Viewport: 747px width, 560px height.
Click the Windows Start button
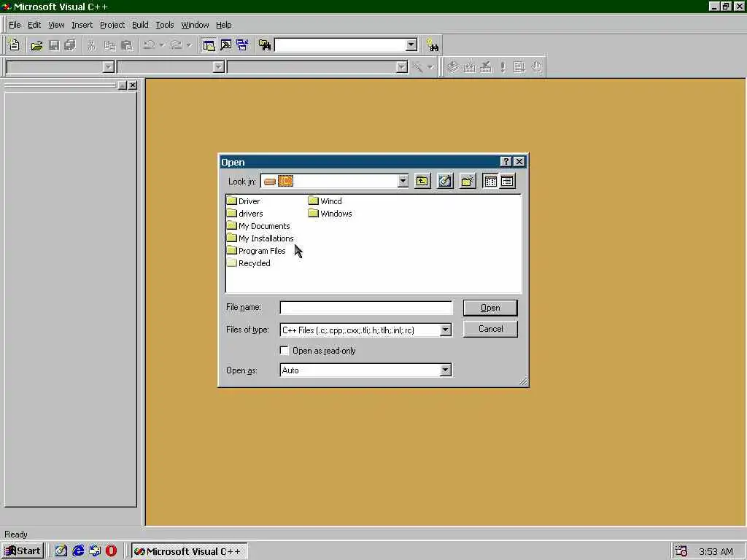(x=23, y=551)
